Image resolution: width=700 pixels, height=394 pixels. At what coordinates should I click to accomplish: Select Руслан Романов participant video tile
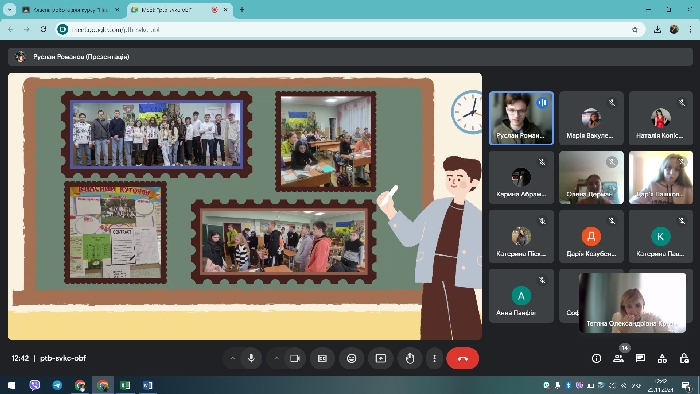coord(521,118)
